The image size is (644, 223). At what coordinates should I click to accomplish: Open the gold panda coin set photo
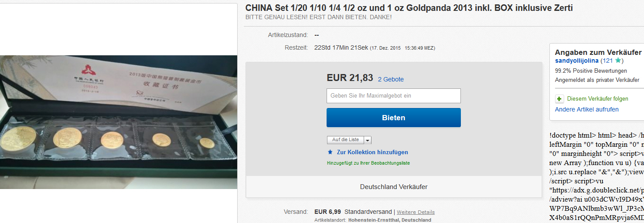119,122
